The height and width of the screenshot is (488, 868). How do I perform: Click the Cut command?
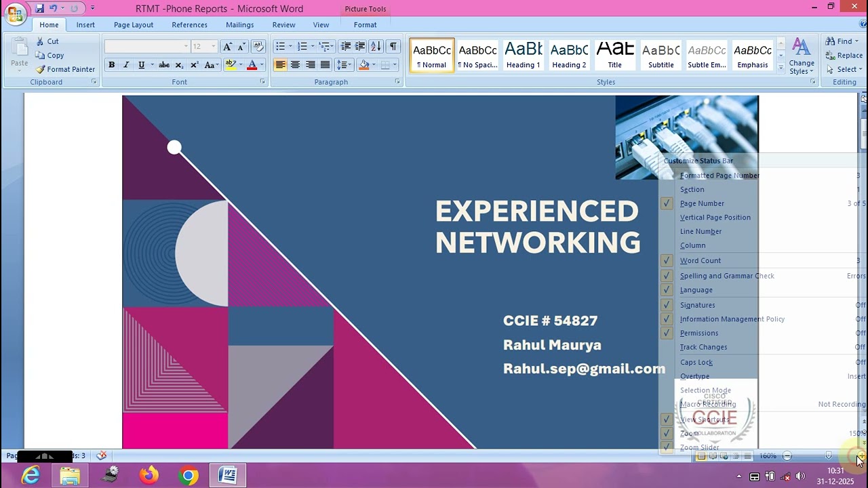pyautogui.click(x=47, y=41)
